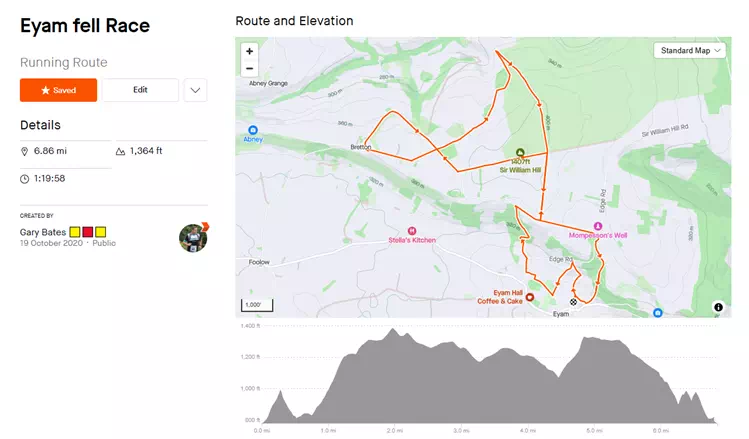
Task: Click the Edit route button
Action: coord(140,90)
